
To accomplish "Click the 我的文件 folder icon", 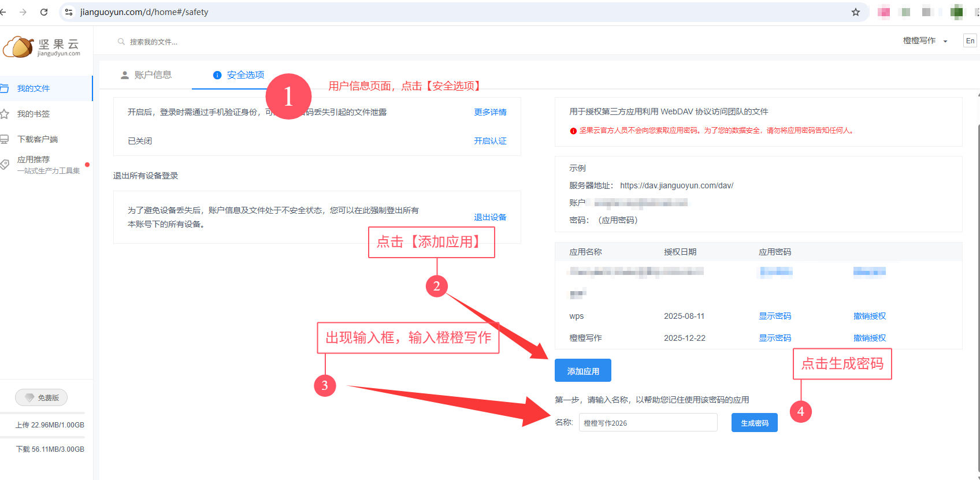I will pyautogui.click(x=4, y=88).
